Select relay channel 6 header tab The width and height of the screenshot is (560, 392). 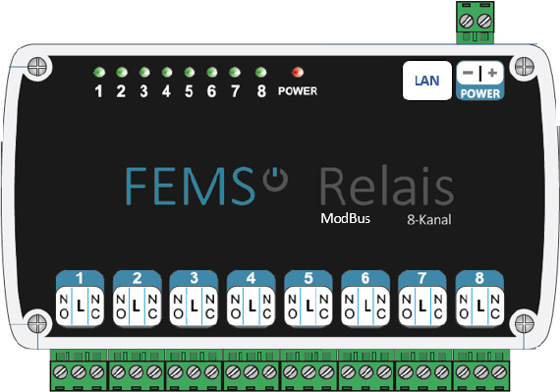pos(365,278)
